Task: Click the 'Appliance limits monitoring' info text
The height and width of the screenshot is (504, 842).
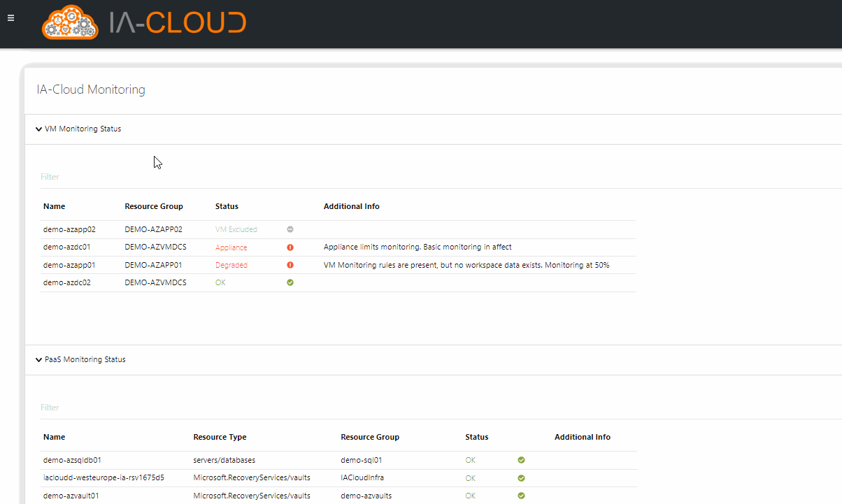Action: click(x=418, y=247)
